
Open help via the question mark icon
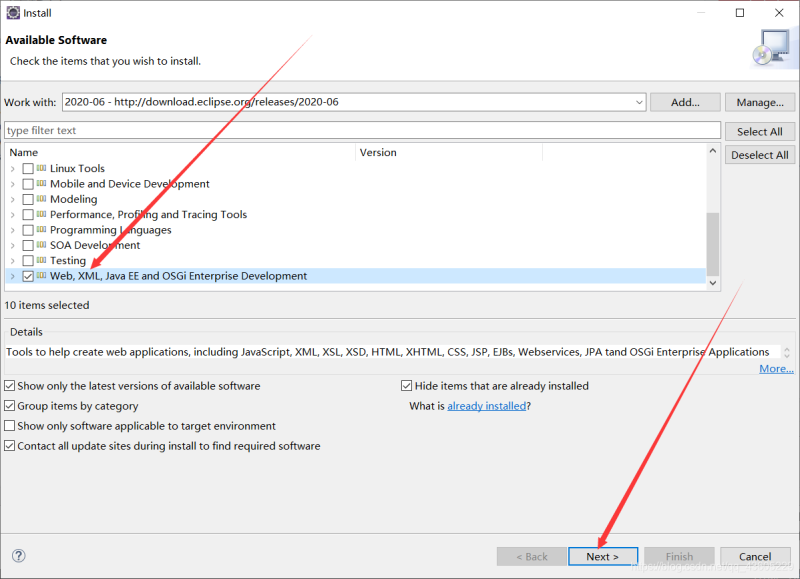[x=18, y=556]
